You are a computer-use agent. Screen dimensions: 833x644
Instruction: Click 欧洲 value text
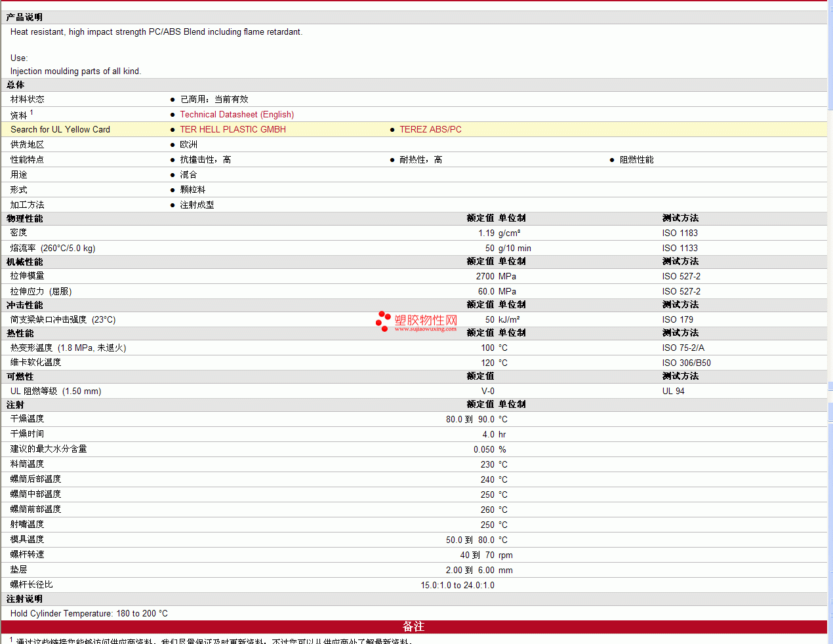pyautogui.click(x=188, y=145)
